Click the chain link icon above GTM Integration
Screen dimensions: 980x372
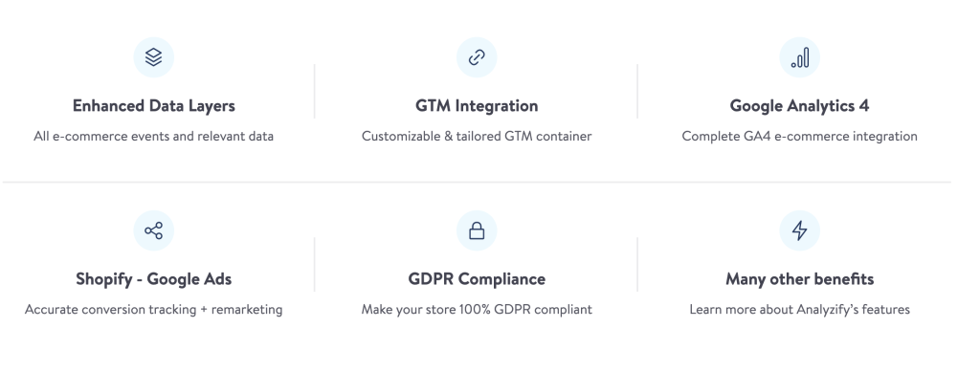(x=477, y=57)
